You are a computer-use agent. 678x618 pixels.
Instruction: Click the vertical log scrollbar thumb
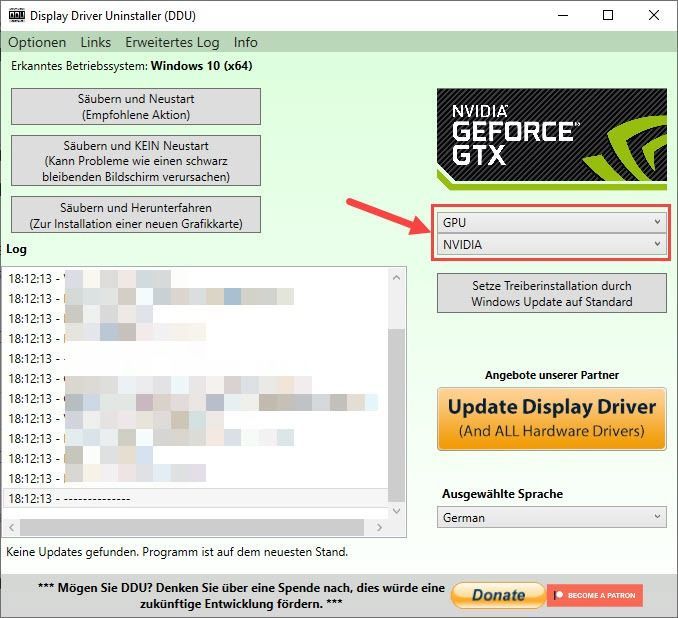[x=397, y=415]
